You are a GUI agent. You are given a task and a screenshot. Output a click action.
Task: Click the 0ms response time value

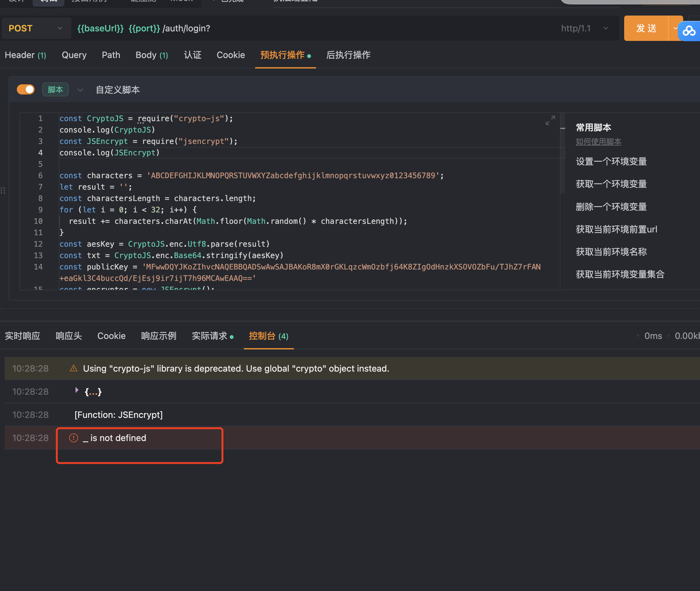coord(653,336)
